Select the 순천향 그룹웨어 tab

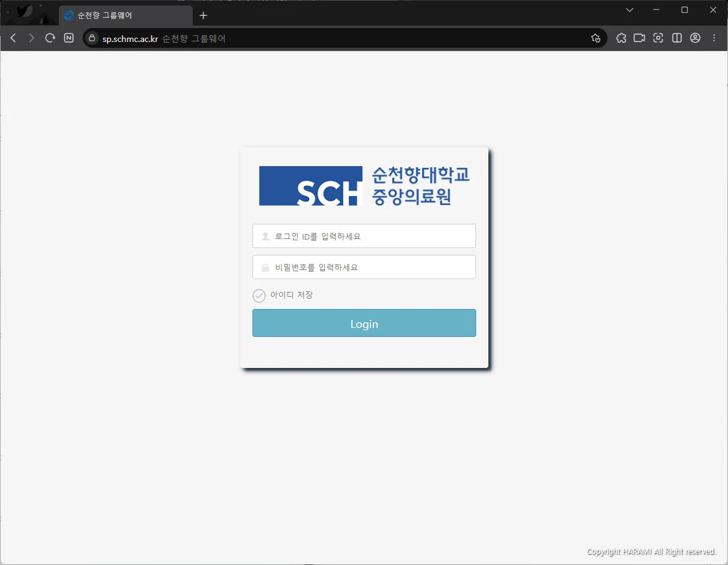122,15
